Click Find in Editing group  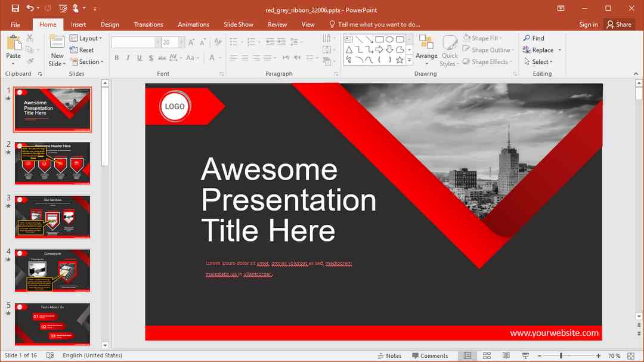pos(534,38)
